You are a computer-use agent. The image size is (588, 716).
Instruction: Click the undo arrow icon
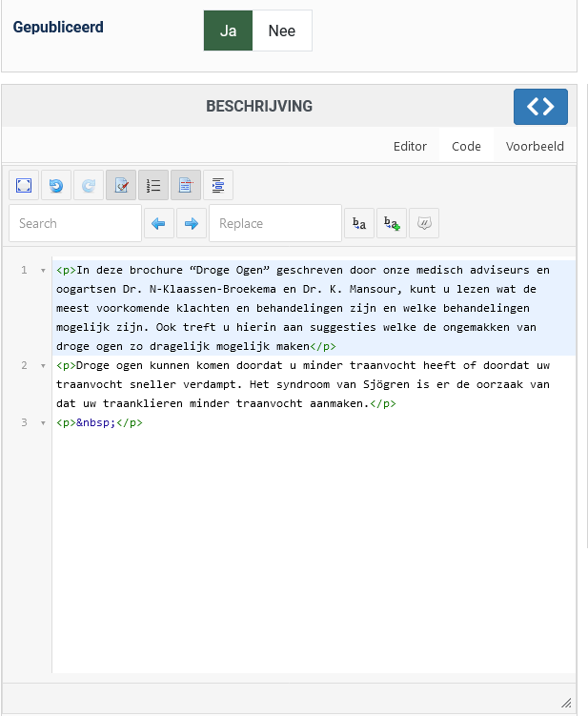[56, 185]
